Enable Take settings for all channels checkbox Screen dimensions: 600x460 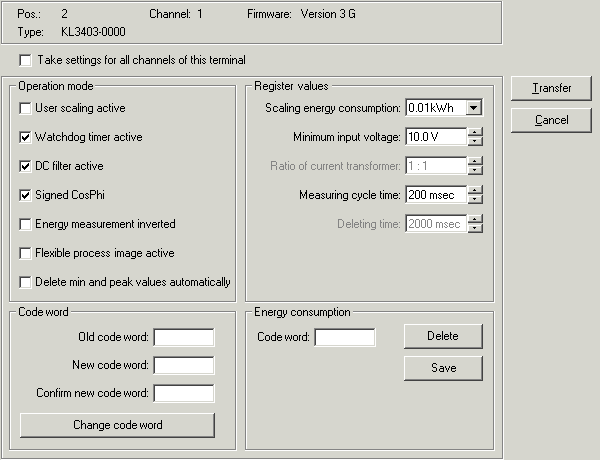point(25,60)
